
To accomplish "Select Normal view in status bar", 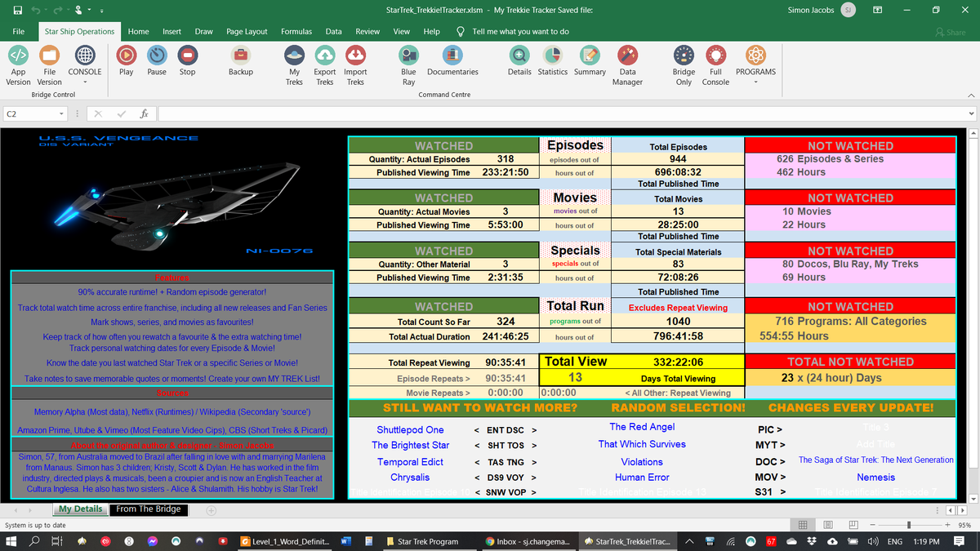I will click(803, 525).
